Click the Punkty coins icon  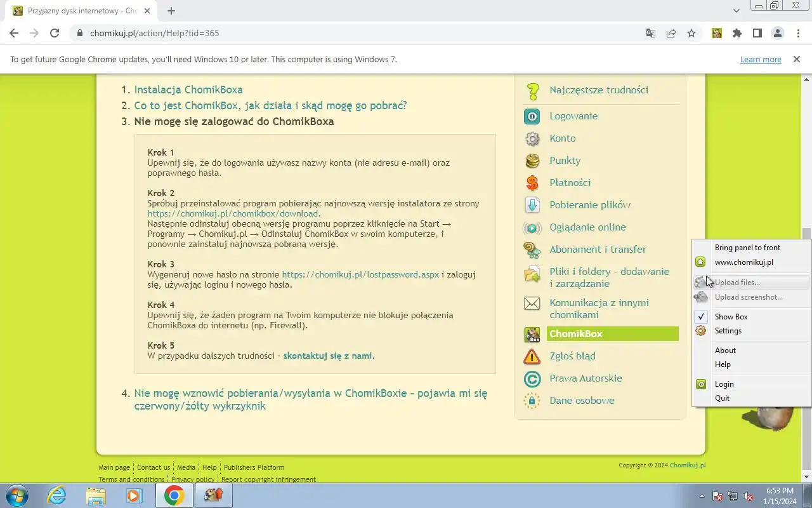tap(532, 161)
